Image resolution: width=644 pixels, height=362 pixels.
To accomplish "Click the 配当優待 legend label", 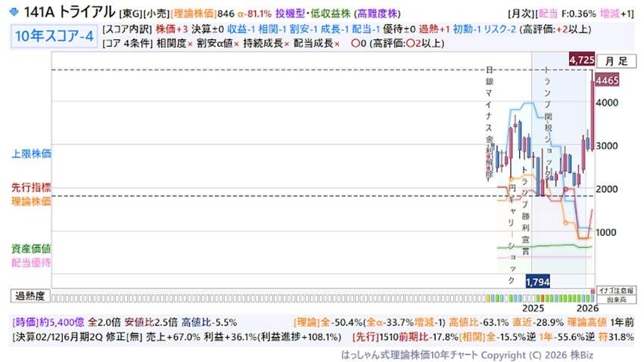I will [x=31, y=262].
